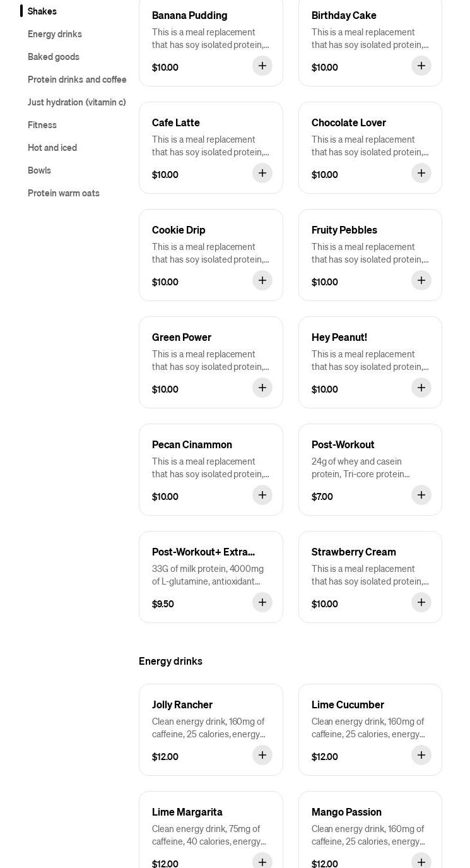Open Just hydration (vitamin c) section
This screenshot has width=470, height=868.
77,102
